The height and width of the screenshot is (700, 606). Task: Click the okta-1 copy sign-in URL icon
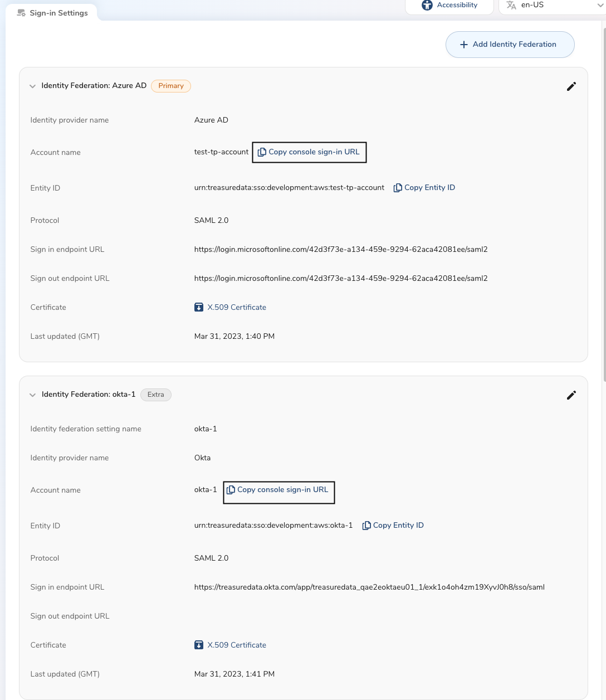[x=231, y=490]
